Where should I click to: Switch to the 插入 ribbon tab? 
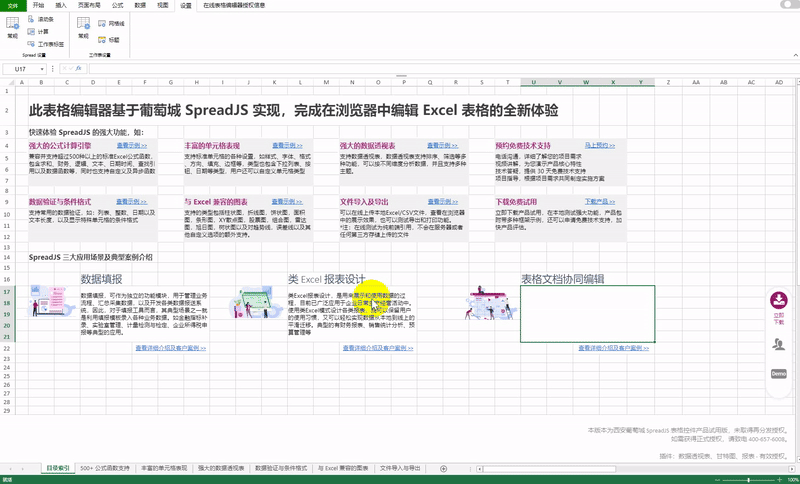(x=61, y=5)
